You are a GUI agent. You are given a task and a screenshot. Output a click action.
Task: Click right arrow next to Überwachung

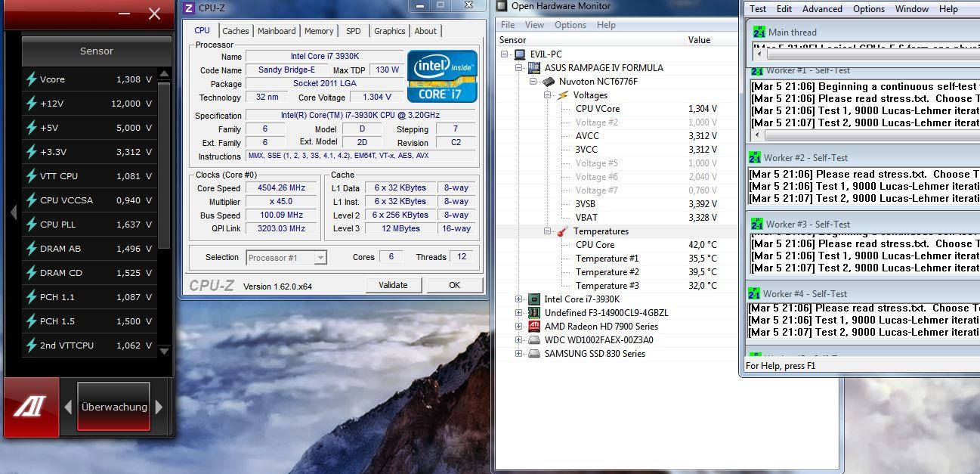pos(159,407)
